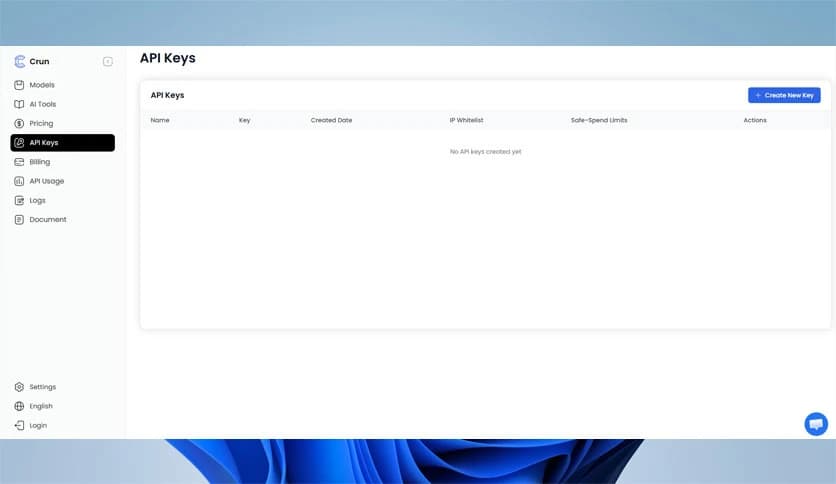Click the globe language icon
Screen dimensions: 836x484
[x=19, y=406]
